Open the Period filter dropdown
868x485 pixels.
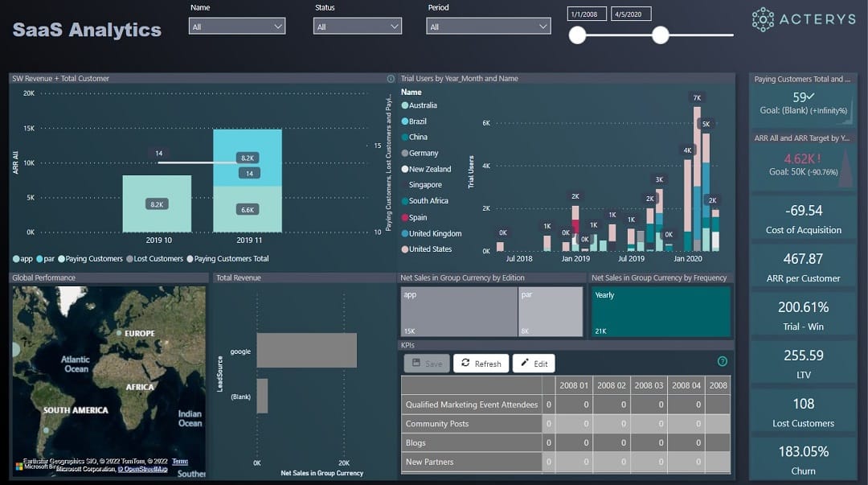point(488,27)
